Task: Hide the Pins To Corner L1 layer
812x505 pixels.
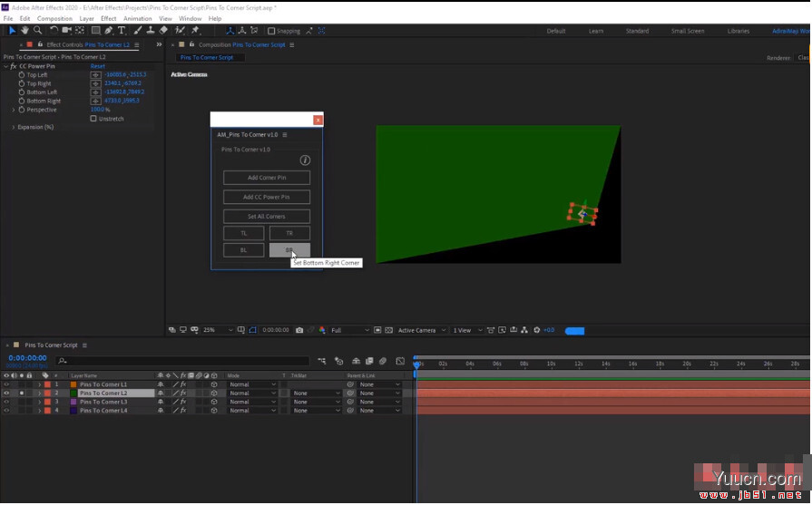Action: (x=6, y=384)
